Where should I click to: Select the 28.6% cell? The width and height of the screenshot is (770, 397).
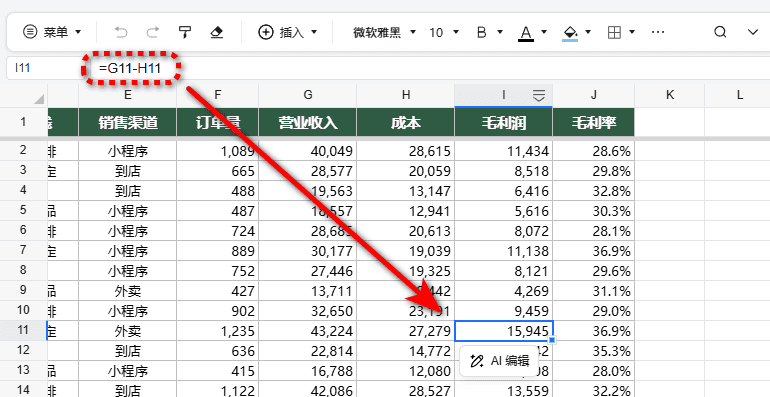594,151
